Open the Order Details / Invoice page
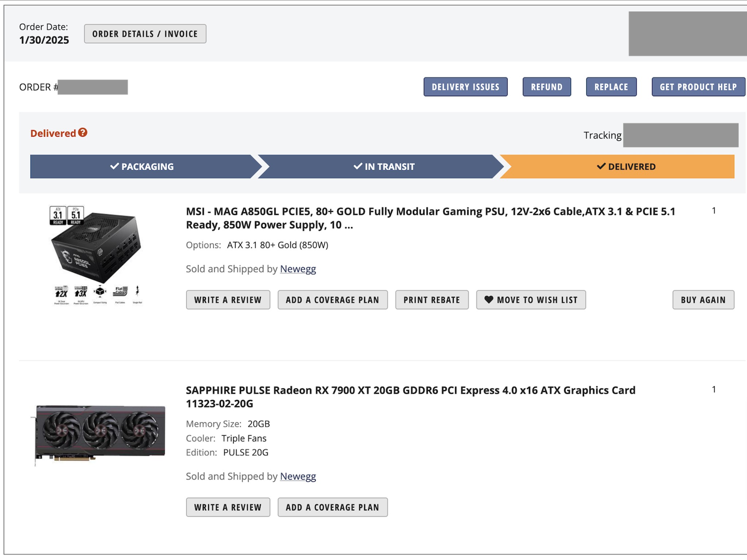Viewport: 747px width, 560px height. click(x=145, y=34)
